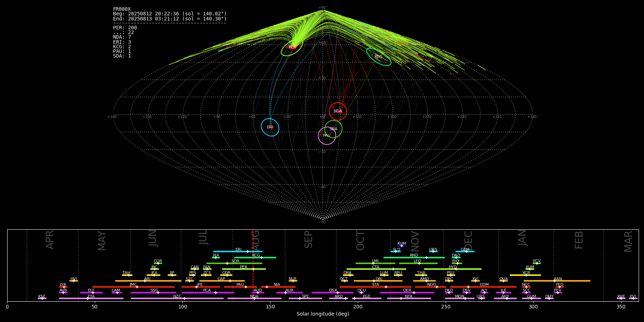Click the ARI shower bar on the timeline

[148, 281]
